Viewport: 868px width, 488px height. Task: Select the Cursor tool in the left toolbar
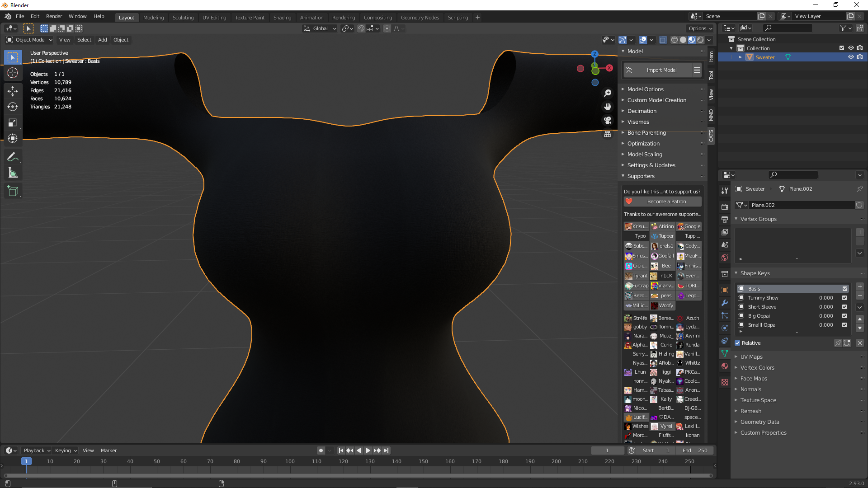click(x=13, y=73)
